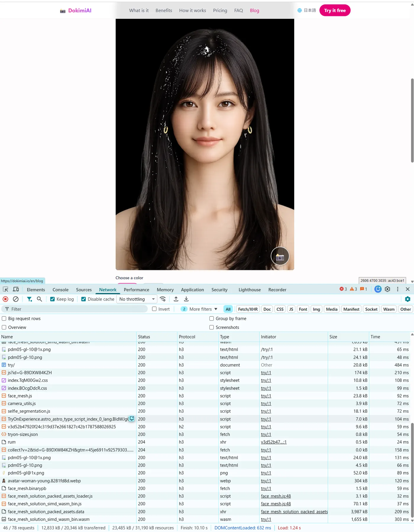
Task: Check the Invert filter checkbox
Action: click(x=154, y=309)
